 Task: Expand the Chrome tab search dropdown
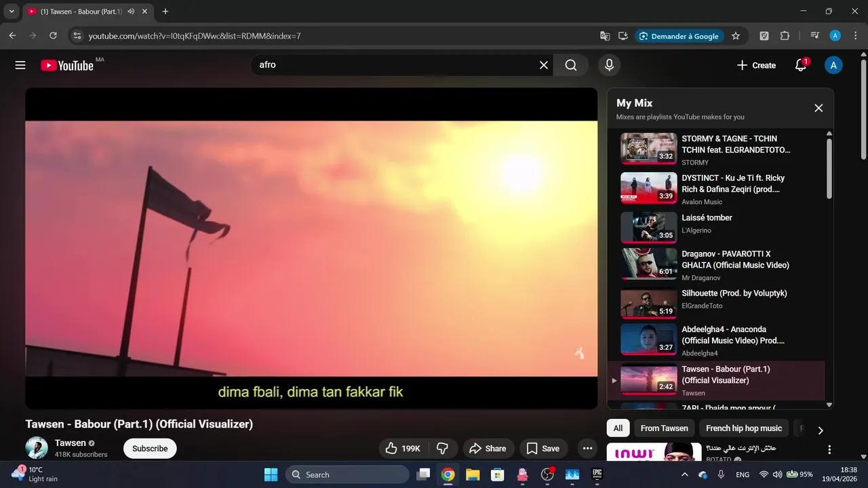12,12
